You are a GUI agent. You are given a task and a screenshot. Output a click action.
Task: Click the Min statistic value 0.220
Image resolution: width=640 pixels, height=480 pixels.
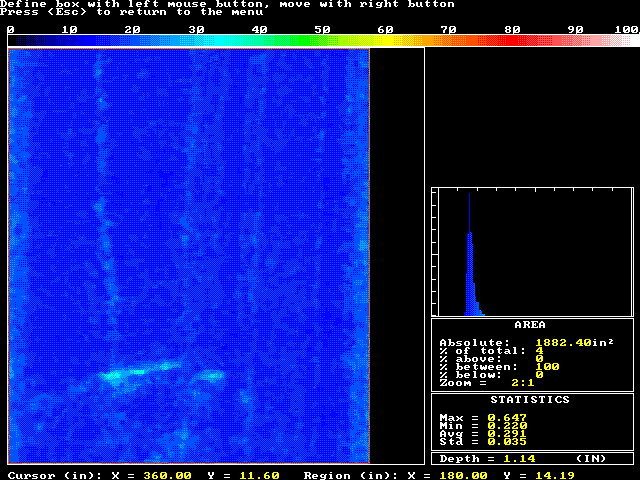click(507, 426)
